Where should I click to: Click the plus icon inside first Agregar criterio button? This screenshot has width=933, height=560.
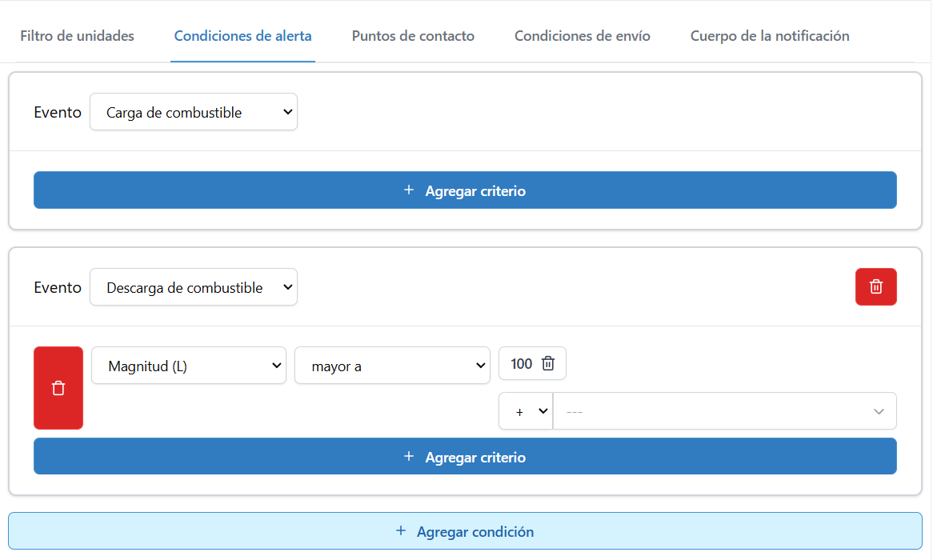(x=409, y=190)
